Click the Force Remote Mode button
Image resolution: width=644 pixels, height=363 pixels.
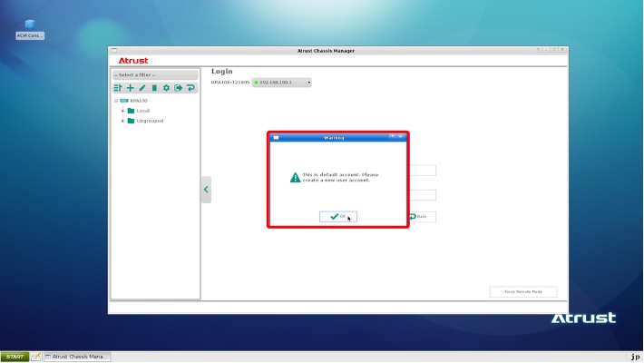[523, 291]
